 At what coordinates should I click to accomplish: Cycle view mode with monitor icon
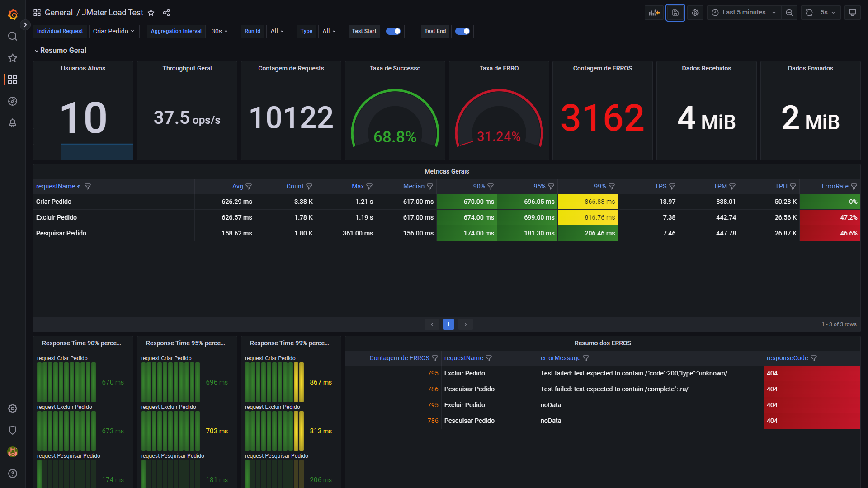tap(852, 13)
